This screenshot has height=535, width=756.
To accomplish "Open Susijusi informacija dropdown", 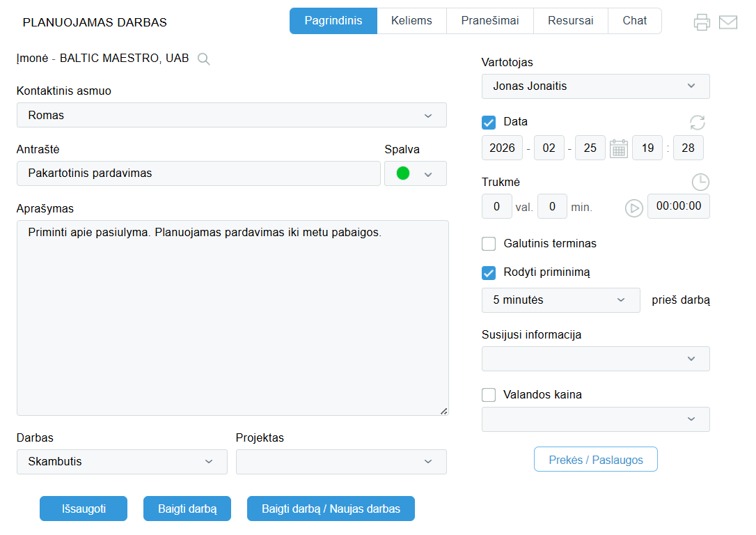I will pos(595,359).
